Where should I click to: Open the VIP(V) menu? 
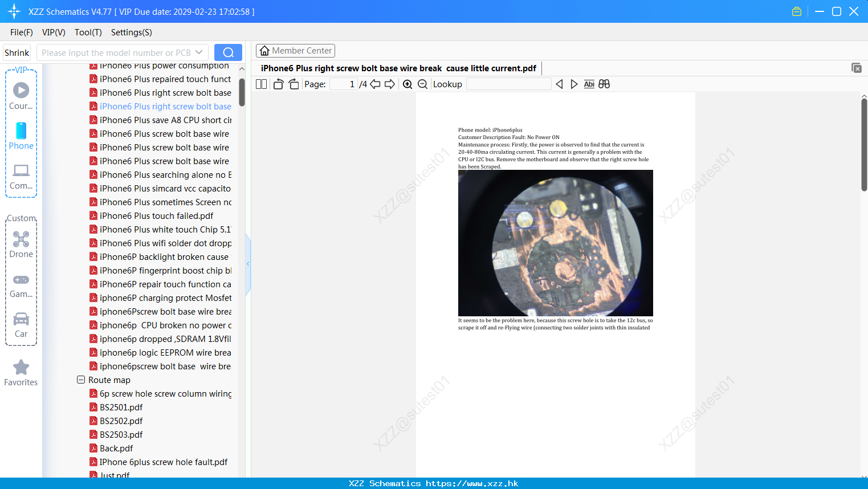(x=54, y=32)
